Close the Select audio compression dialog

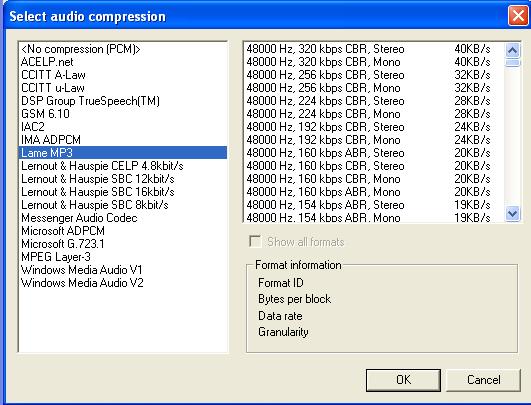(x=518, y=16)
